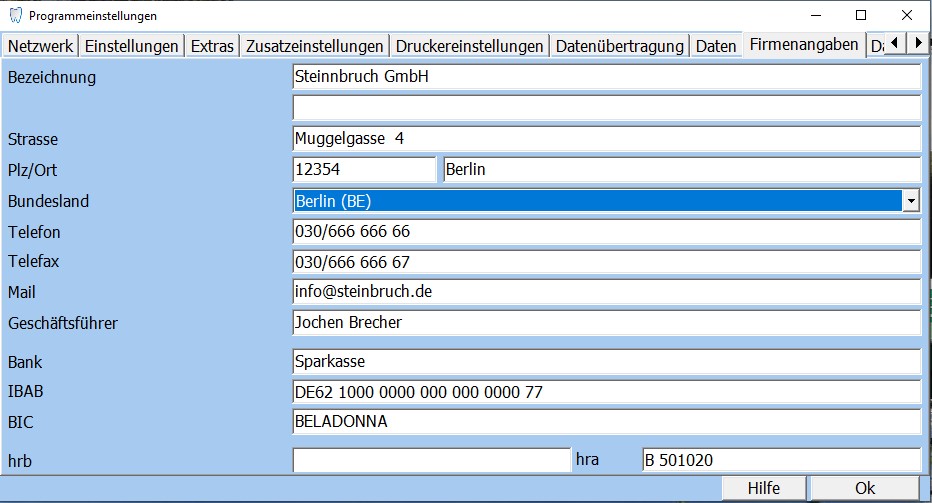Image resolution: width=932 pixels, height=503 pixels.
Task: Switch to the Datenübertragung tab
Action: point(619,46)
